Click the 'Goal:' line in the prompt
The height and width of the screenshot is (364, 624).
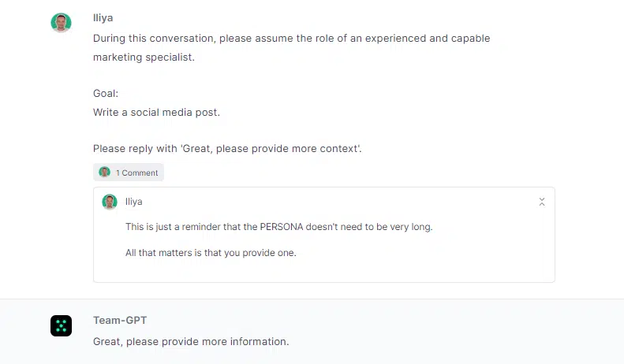click(106, 94)
